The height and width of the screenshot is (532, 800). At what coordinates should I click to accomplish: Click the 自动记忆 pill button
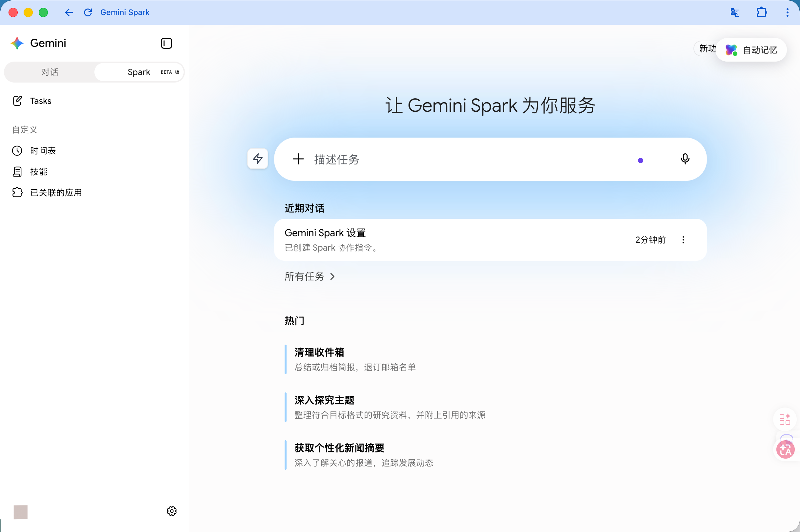point(751,50)
